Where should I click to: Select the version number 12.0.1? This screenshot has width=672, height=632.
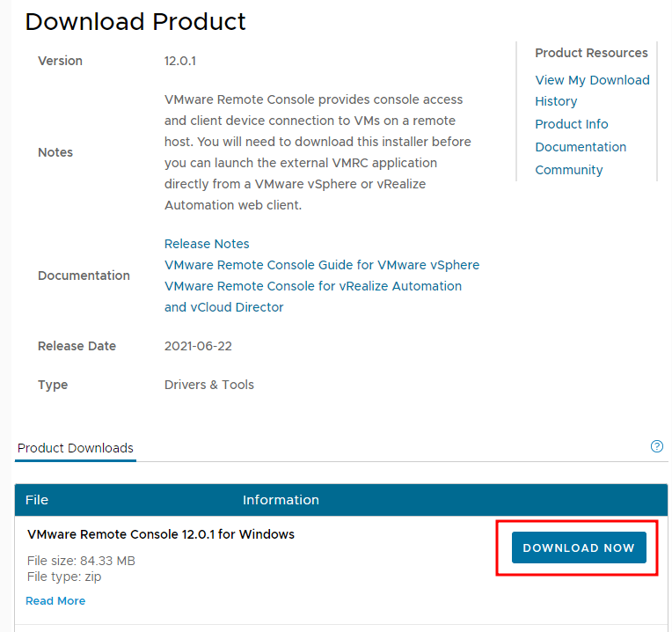pos(180,61)
